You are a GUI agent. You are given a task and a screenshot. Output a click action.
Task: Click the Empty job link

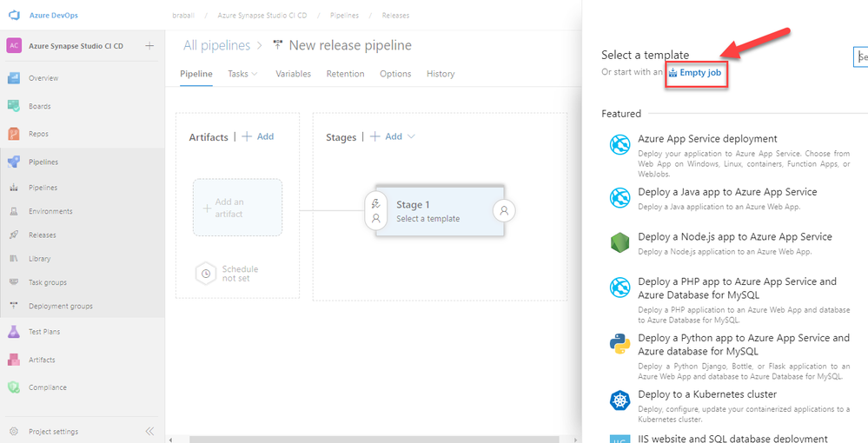695,73
